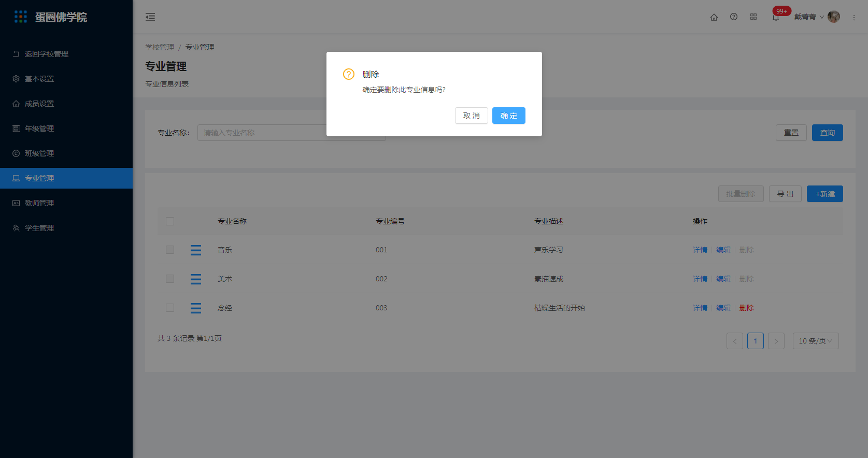Click the +新建 create button
The height and width of the screenshot is (458, 868).
[x=824, y=194]
